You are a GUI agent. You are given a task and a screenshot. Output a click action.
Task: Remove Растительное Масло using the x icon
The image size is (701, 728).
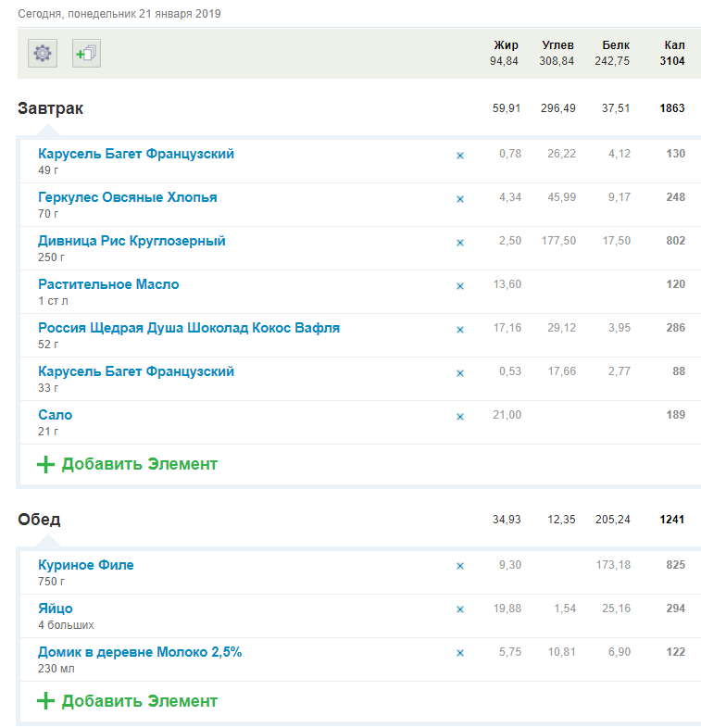pyautogui.click(x=460, y=286)
